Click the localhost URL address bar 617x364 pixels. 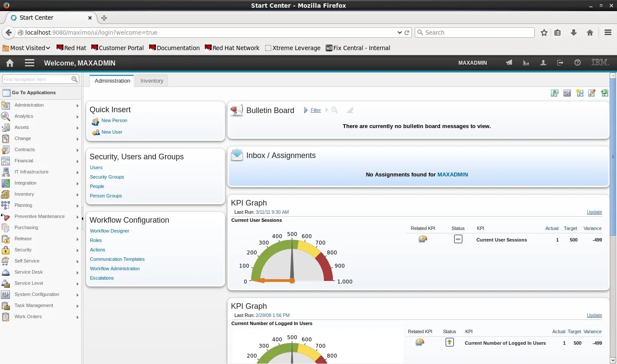click(x=210, y=33)
